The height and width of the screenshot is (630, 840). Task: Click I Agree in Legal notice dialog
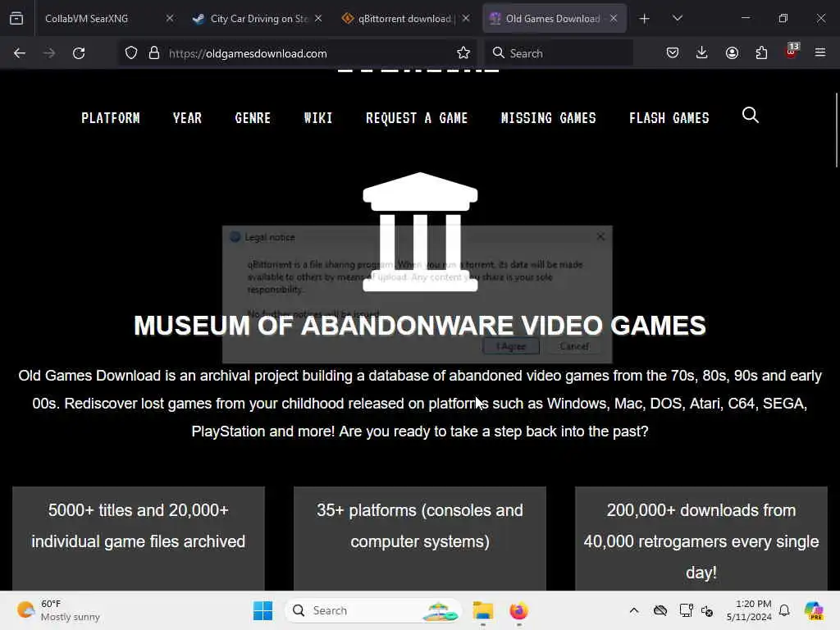(x=511, y=347)
